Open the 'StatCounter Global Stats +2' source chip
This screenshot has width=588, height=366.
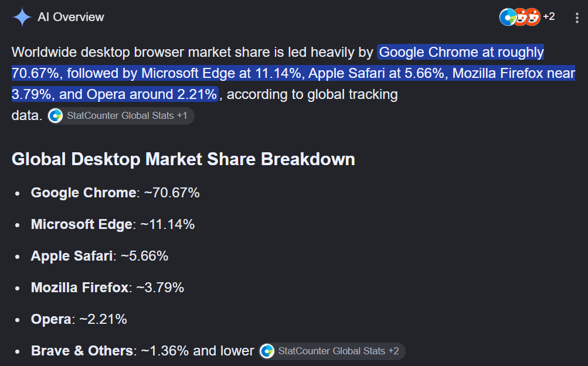click(332, 351)
